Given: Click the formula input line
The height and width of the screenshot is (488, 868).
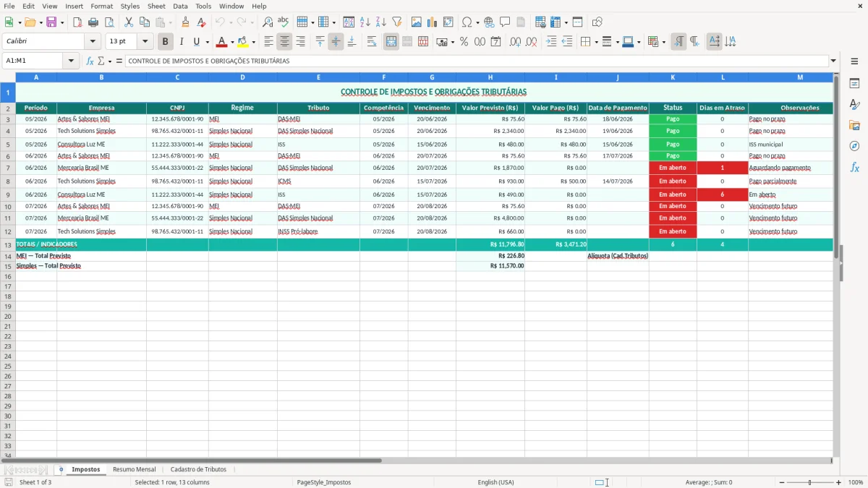Looking at the screenshot, I should click(x=477, y=61).
